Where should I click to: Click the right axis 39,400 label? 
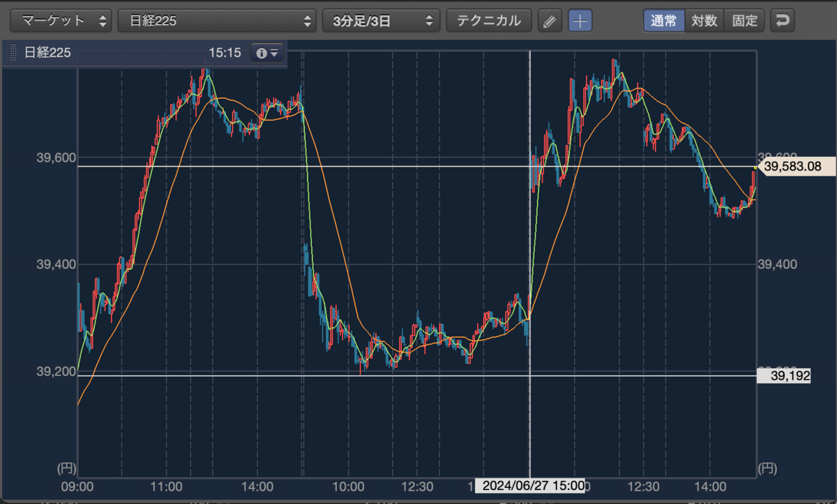pos(776,264)
